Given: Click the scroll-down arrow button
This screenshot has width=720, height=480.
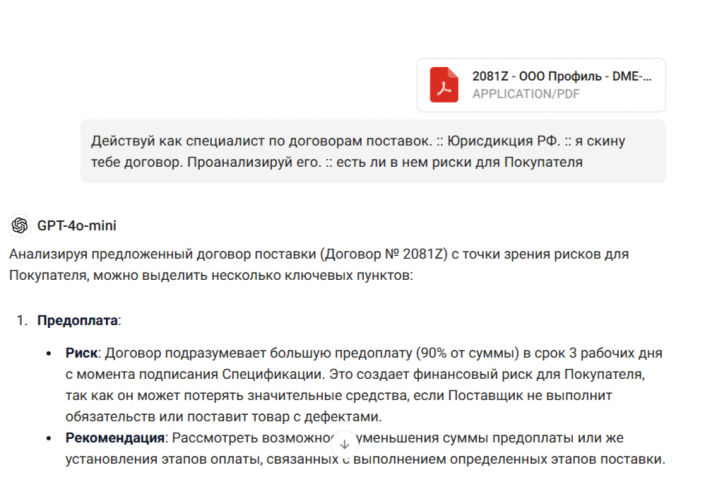Looking at the screenshot, I should click(x=344, y=444).
